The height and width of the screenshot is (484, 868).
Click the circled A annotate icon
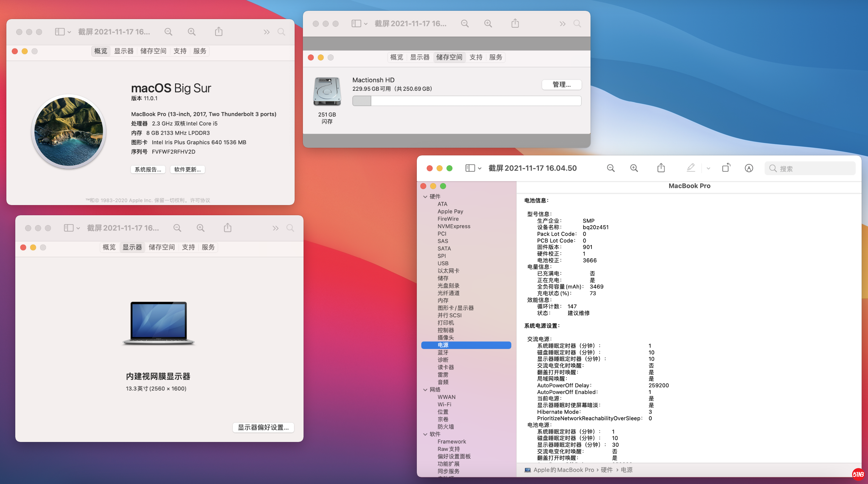pos(749,168)
